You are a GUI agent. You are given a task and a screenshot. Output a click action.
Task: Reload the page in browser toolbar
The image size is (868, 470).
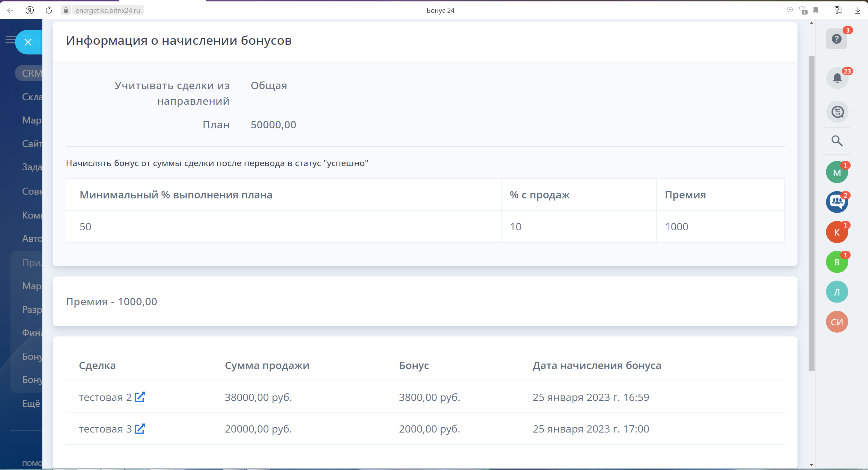(49, 10)
